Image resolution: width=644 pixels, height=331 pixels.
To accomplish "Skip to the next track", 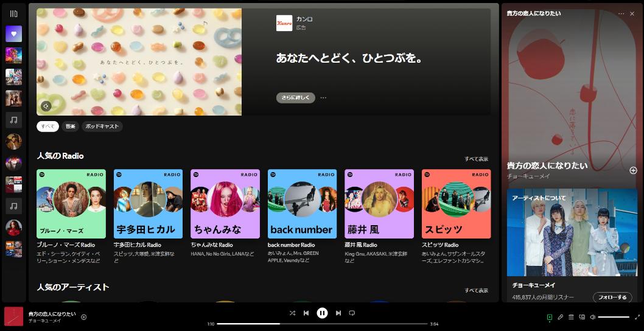I will click(338, 313).
